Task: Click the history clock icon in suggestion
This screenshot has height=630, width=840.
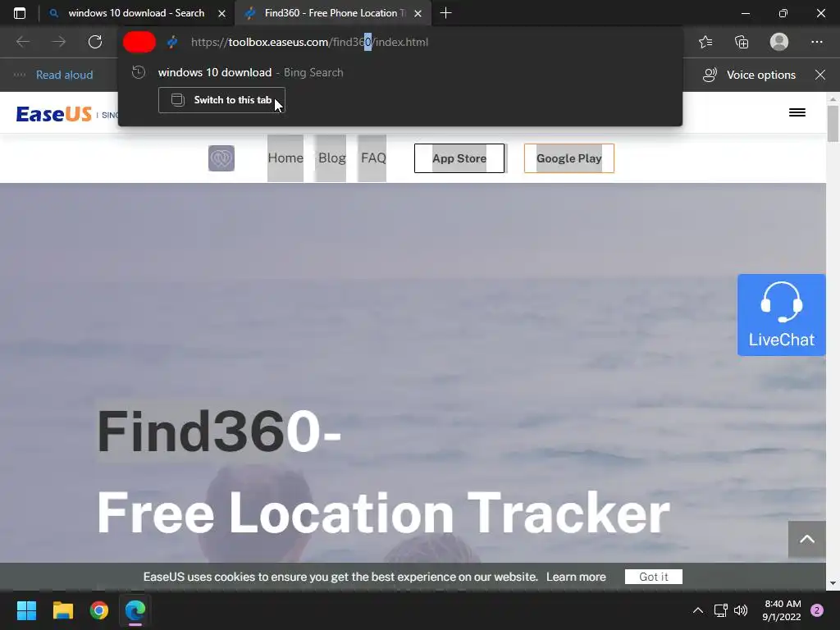Action: click(139, 72)
